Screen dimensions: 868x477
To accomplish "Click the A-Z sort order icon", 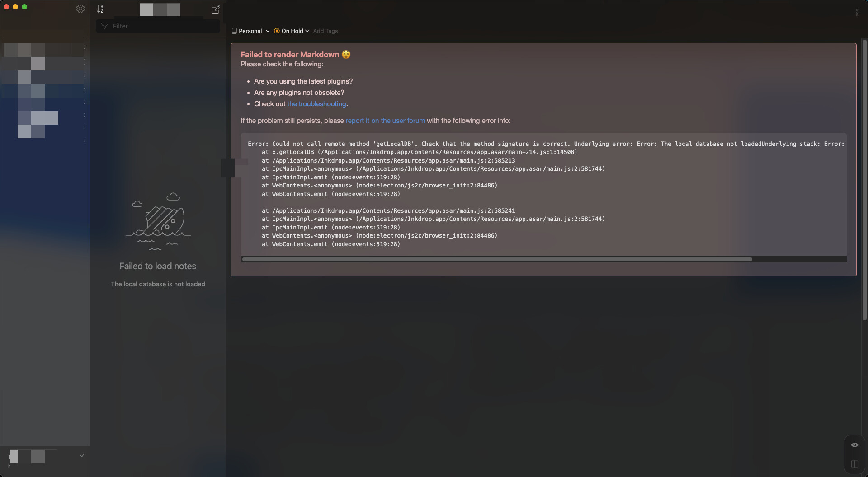I will 100,9.
